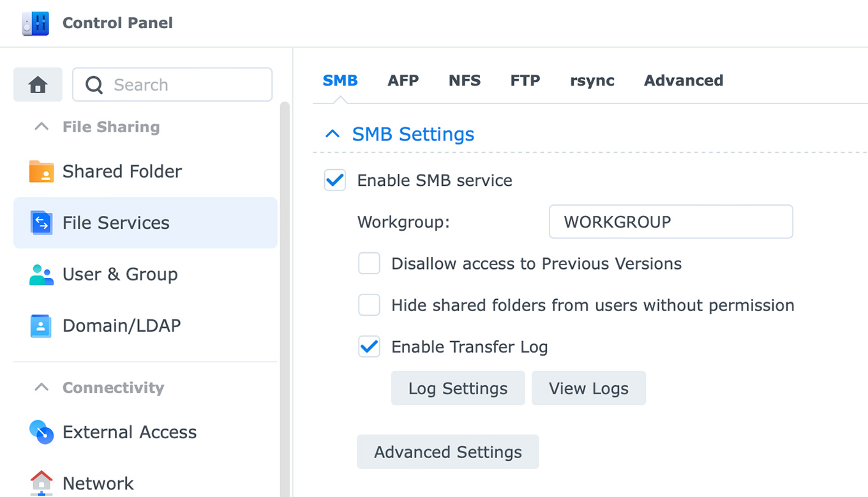Click the search magnifier icon
868x497 pixels.
[94, 85]
